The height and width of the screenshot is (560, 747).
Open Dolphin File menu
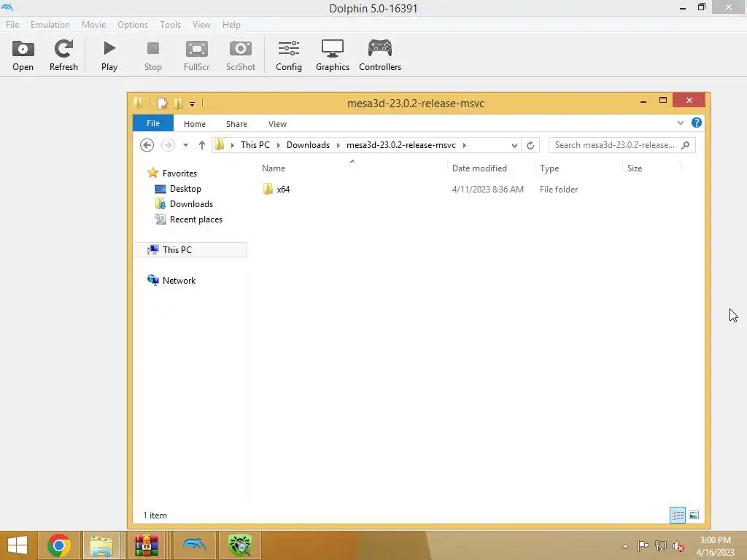tap(12, 24)
